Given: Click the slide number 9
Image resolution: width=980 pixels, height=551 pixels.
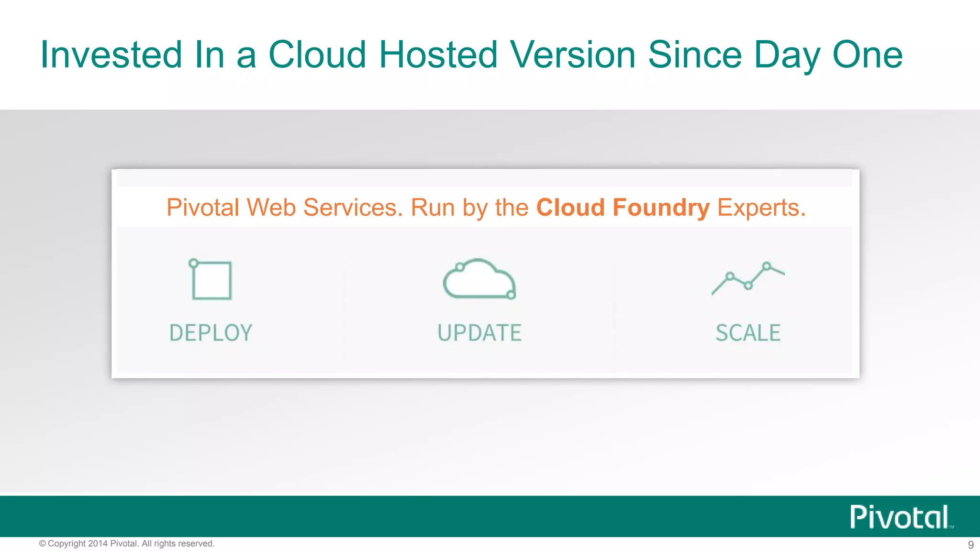Looking at the screenshot, I should coord(970,544).
